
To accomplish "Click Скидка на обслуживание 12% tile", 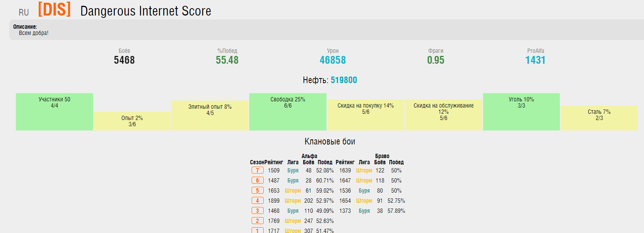I will click(x=444, y=115).
